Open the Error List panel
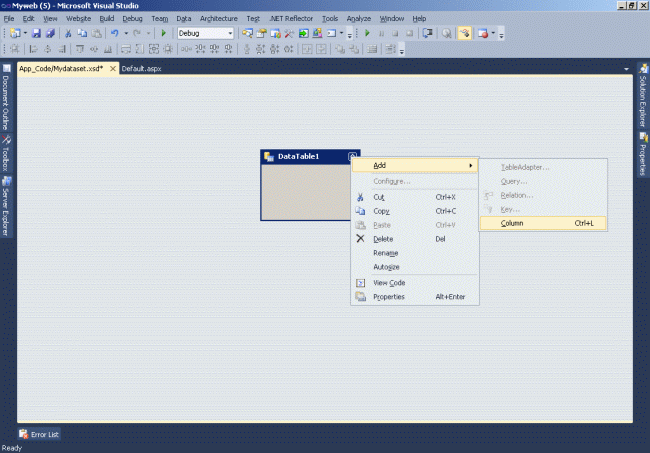Screen dimensions: 650x453 39,435
